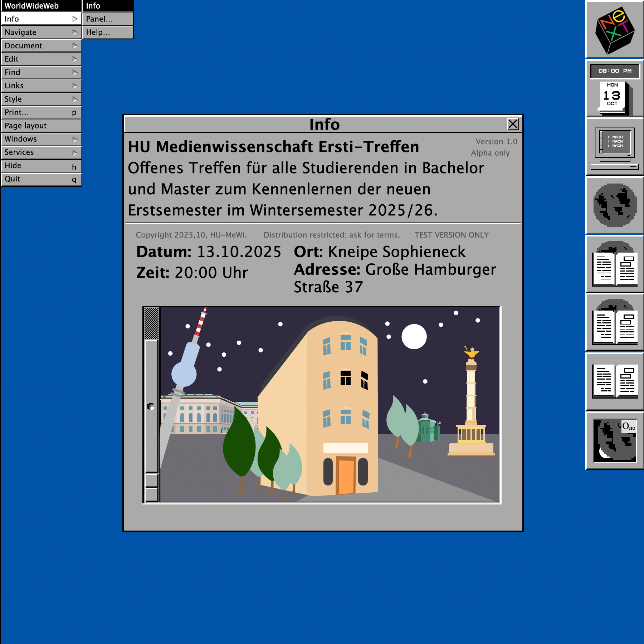Choose Panel... from the Info submenu
The height and width of the screenshot is (644, 644).
(x=107, y=19)
